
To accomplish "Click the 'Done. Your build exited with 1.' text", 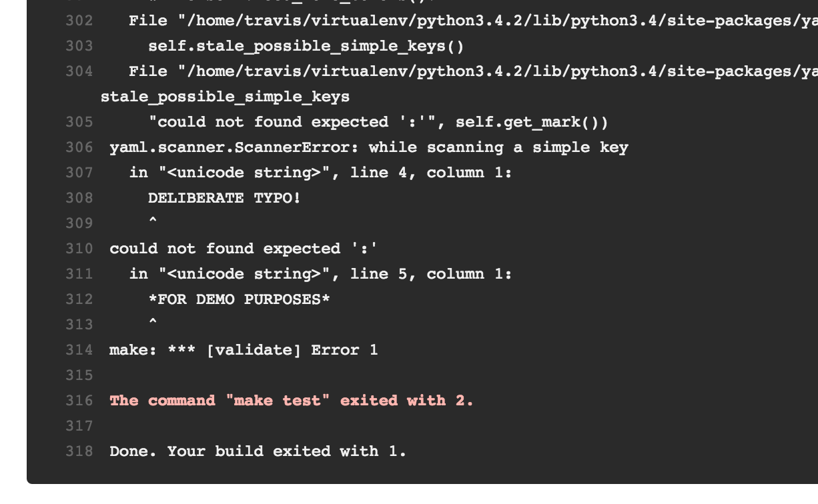I will [x=258, y=452].
